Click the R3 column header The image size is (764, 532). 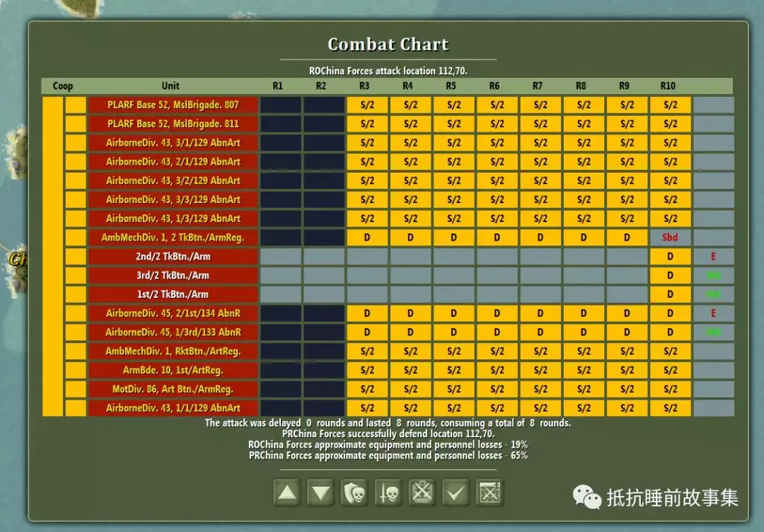(364, 86)
